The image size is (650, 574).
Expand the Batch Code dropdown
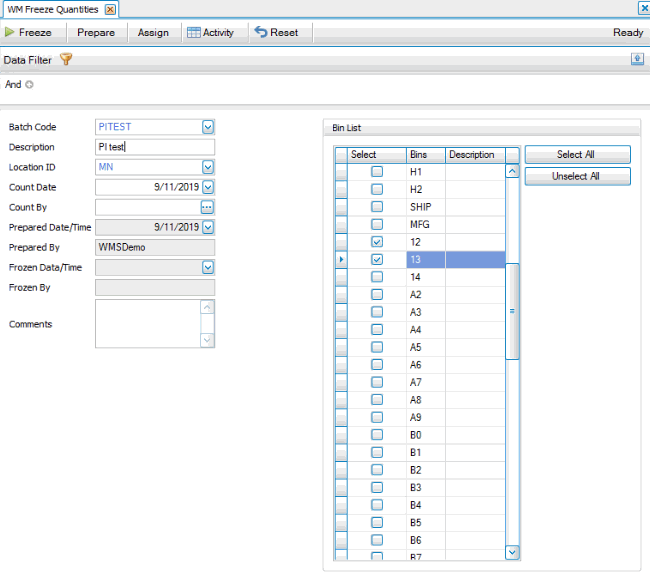coord(208,127)
